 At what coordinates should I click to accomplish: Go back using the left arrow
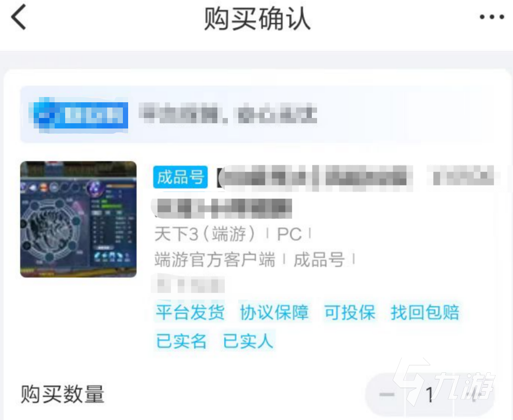point(19,17)
